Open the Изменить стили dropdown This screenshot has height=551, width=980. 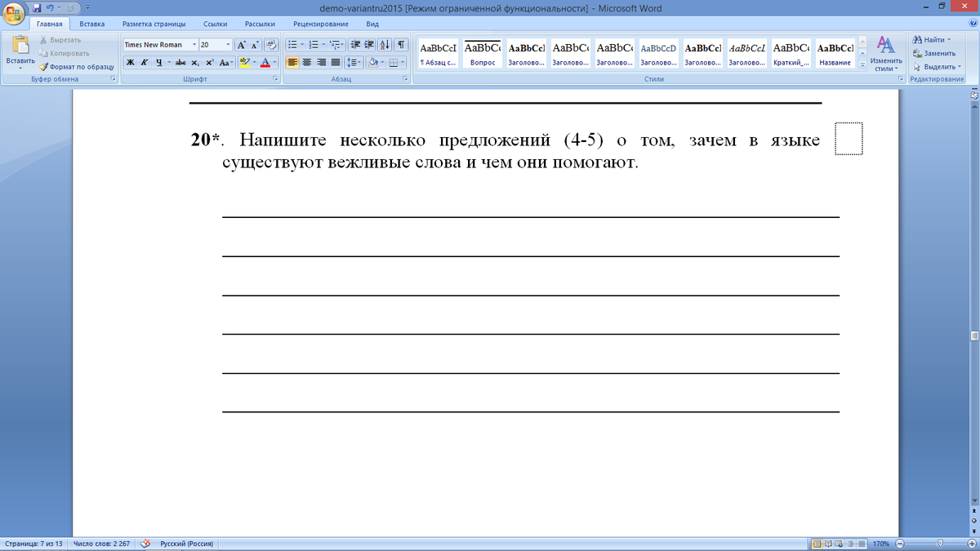(885, 53)
